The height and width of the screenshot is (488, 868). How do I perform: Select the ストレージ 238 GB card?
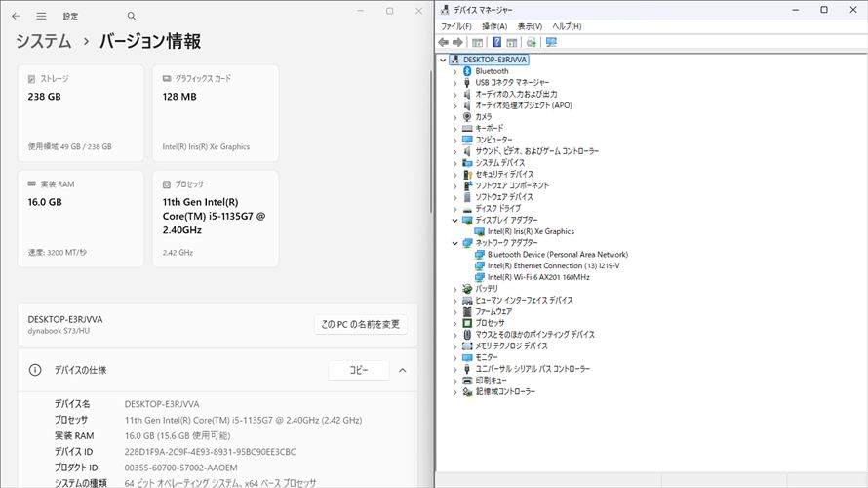click(81, 112)
